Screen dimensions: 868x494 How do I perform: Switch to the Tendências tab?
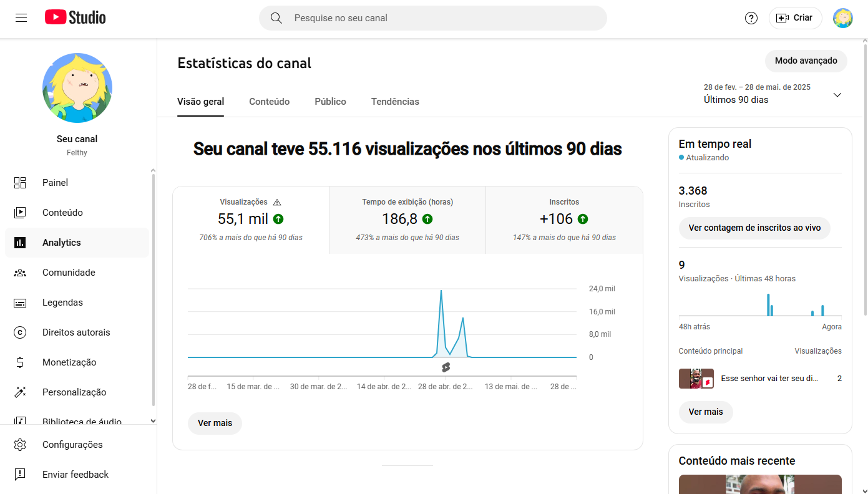395,102
